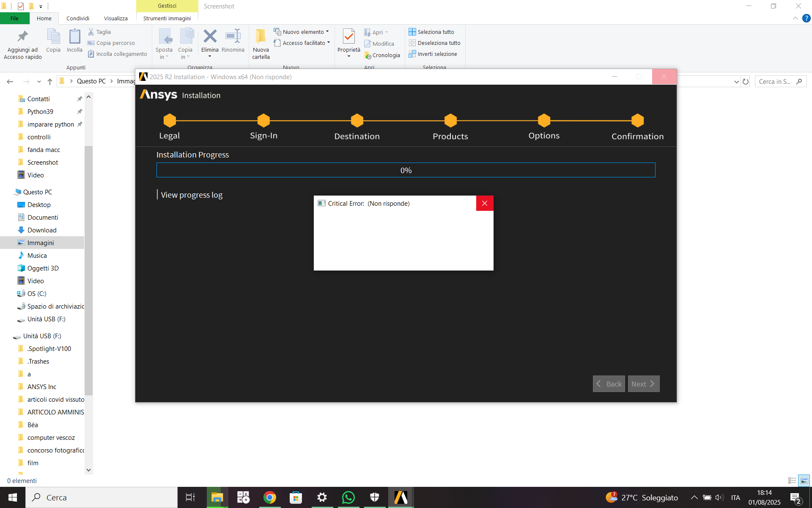Open the File tab
812x508 pixels.
14,18
